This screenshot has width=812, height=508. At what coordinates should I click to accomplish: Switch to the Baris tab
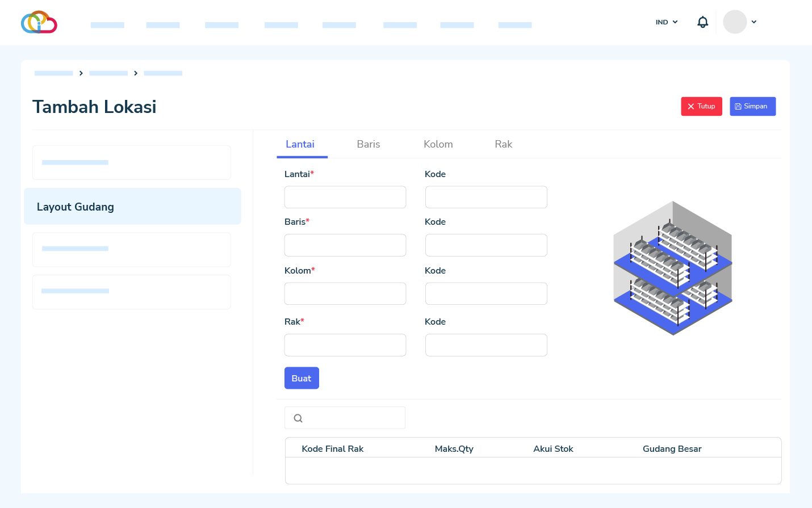[368, 144]
